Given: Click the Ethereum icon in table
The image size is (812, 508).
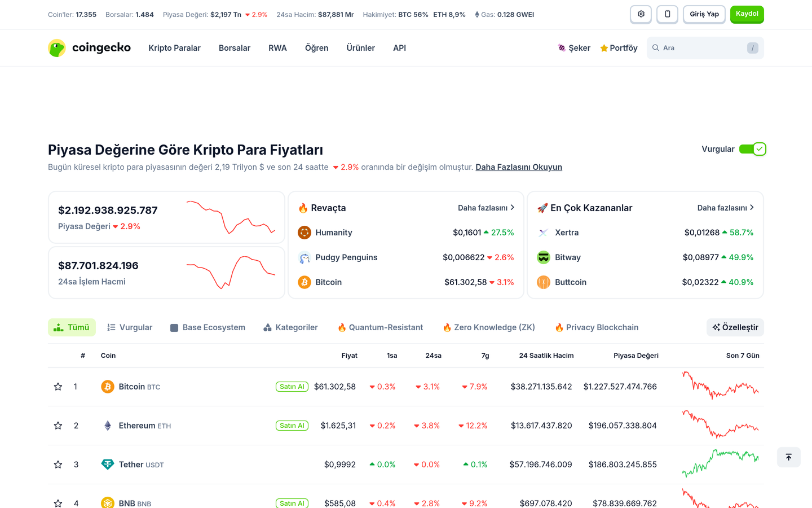Looking at the screenshot, I should pyautogui.click(x=108, y=426).
